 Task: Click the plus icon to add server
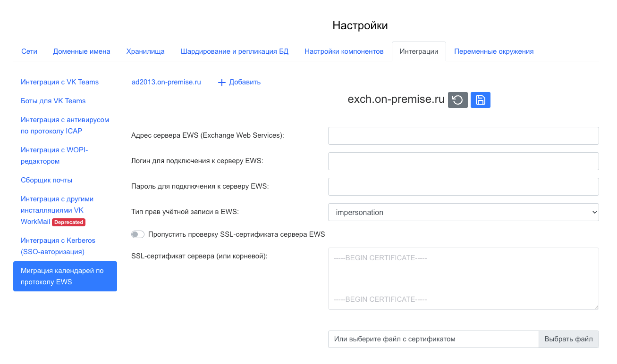pos(222,83)
